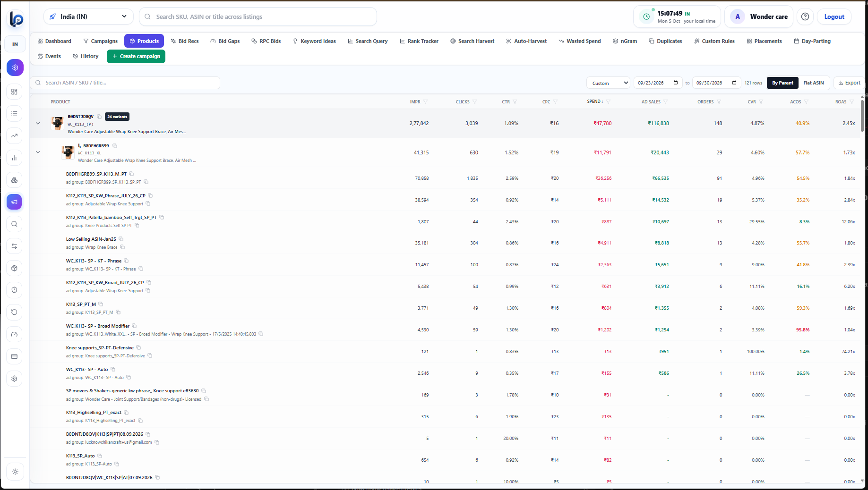Viewport: 868px width, 490px height.
Task: Open the megaphone campaigns sidebar icon
Action: coord(15,202)
